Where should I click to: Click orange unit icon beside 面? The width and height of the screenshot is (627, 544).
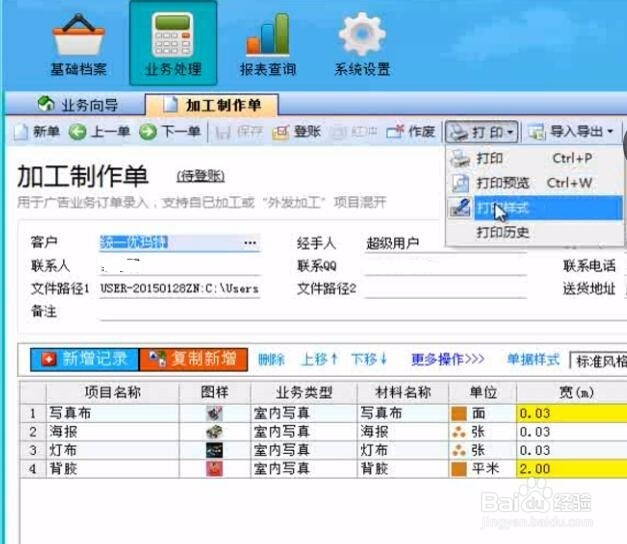click(459, 413)
